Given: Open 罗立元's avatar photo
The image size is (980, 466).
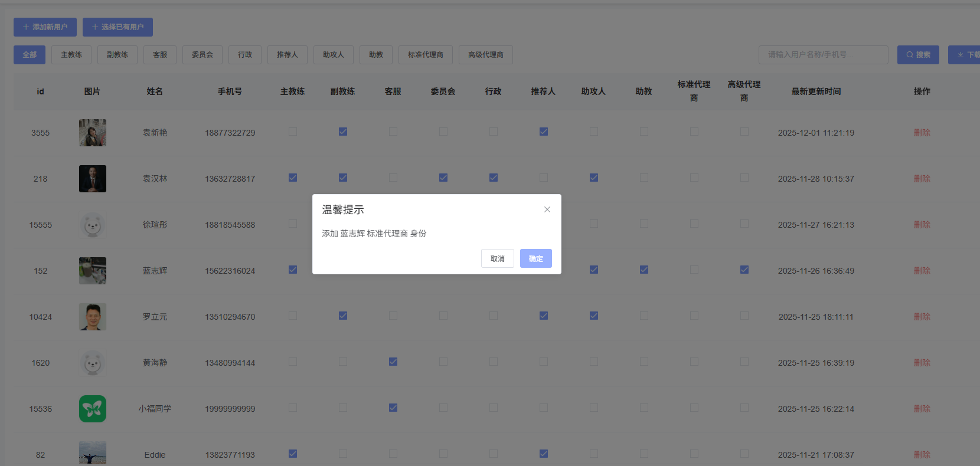Looking at the screenshot, I should 93,317.
